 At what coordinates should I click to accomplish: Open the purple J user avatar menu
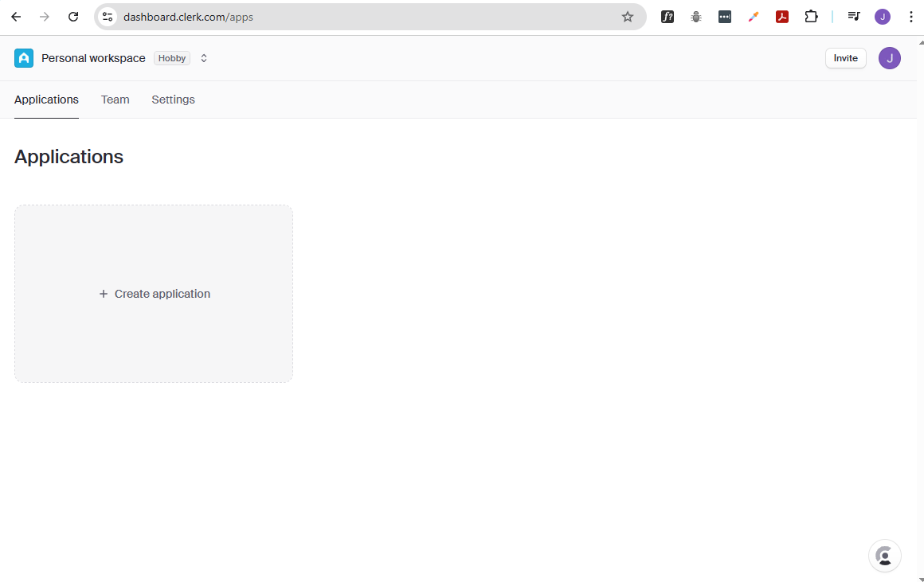[x=889, y=58]
